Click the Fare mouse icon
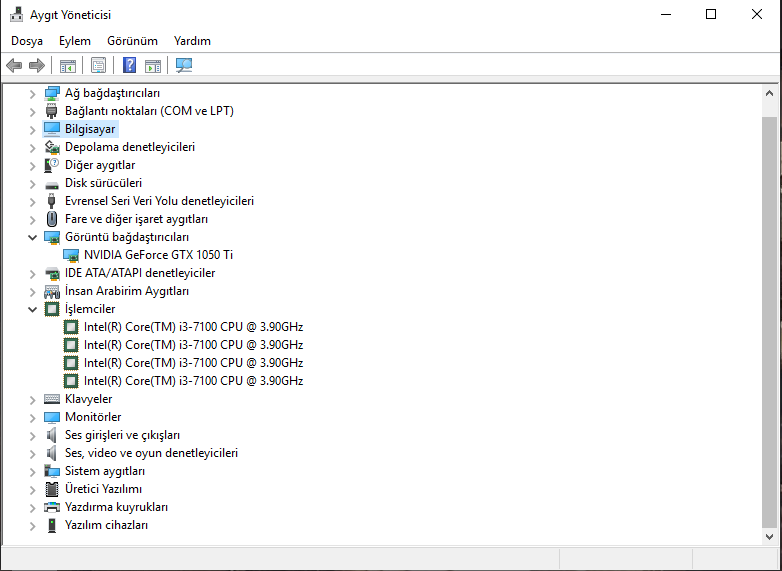782x571 pixels. (51, 219)
